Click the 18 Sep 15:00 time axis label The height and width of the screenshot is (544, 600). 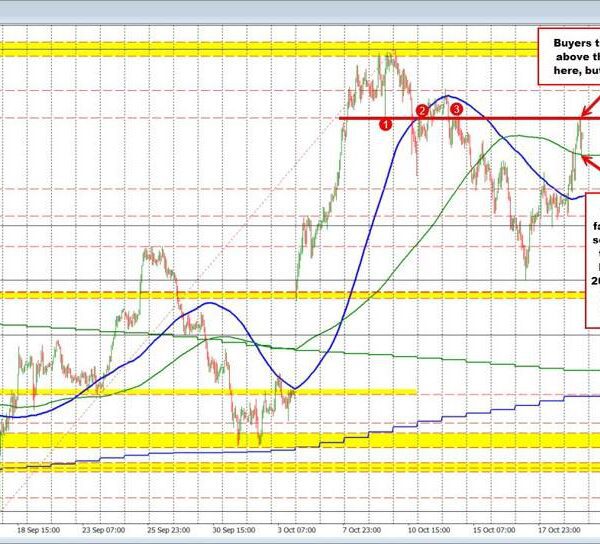pyautogui.click(x=38, y=530)
